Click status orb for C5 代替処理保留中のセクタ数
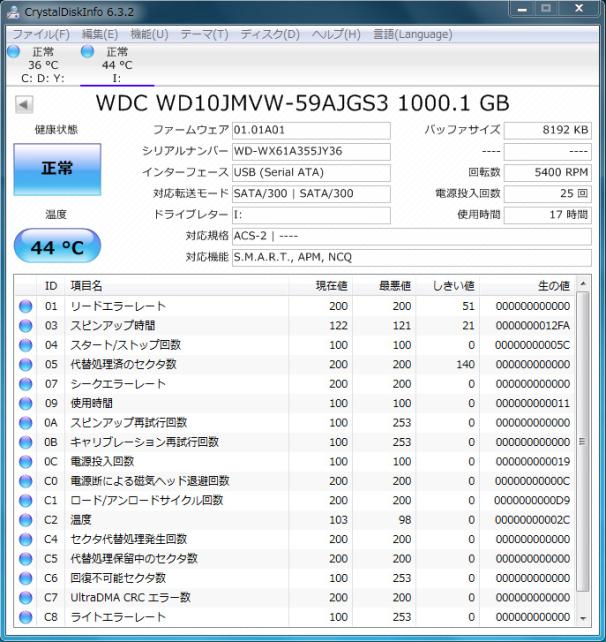The width and height of the screenshot is (606, 642). pos(25,559)
